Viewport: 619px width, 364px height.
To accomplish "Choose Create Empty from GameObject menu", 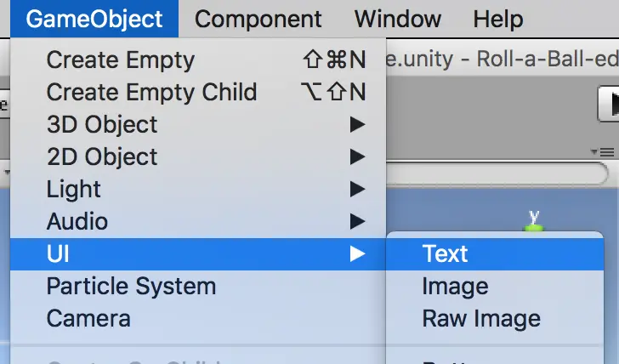I will (198, 60).
